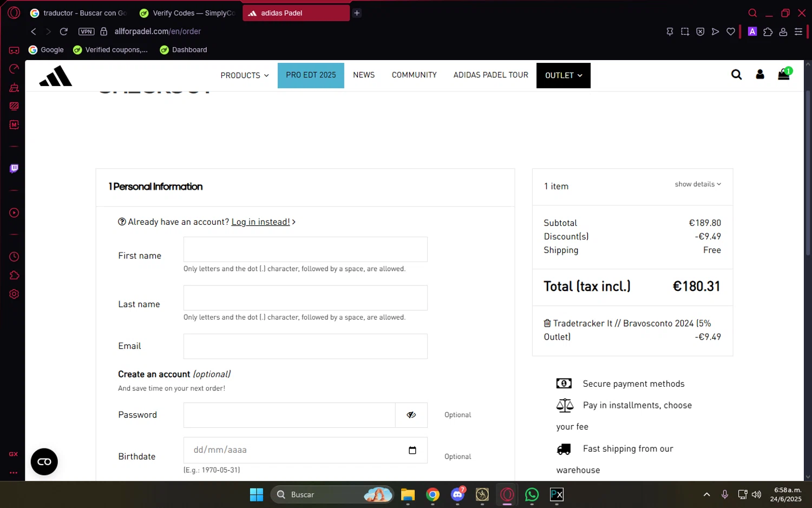Expand the PRODUCTS menu
Image resolution: width=812 pixels, height=508 pixels.
tap(245, 75)
